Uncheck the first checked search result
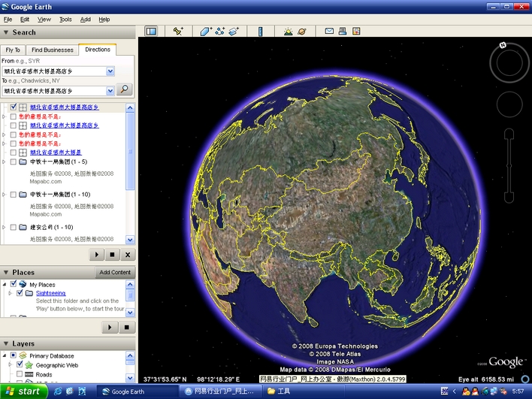This screenshot has width=532, height=399. click(14, 107)
